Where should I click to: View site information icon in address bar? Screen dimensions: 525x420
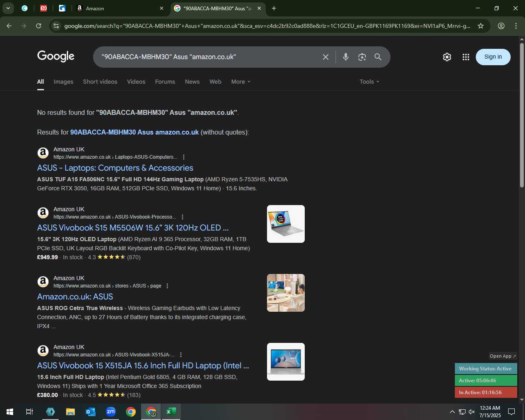click(57, 26)
